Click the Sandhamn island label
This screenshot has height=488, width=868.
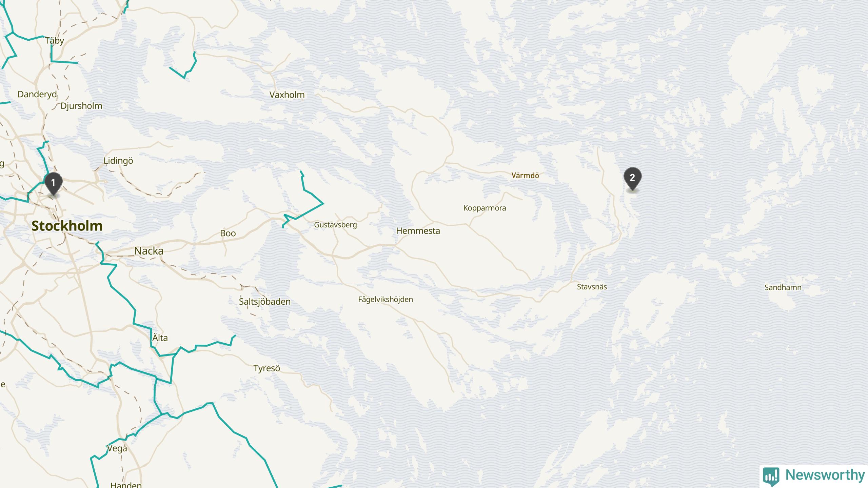pyautogui.click(x=783, y=287)
